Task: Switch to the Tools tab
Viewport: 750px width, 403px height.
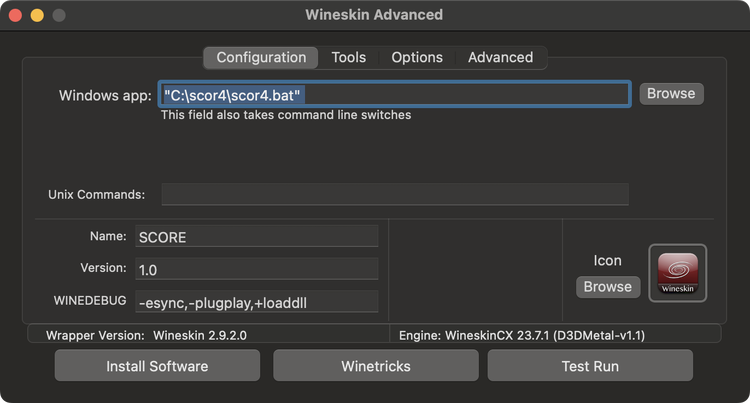Action: tap(348, 58)
